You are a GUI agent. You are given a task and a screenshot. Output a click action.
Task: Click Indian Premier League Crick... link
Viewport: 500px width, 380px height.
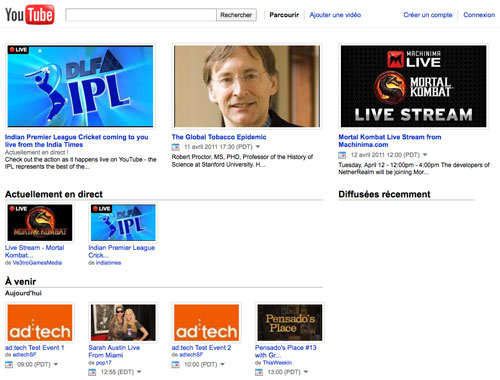(x=121, y=251)
